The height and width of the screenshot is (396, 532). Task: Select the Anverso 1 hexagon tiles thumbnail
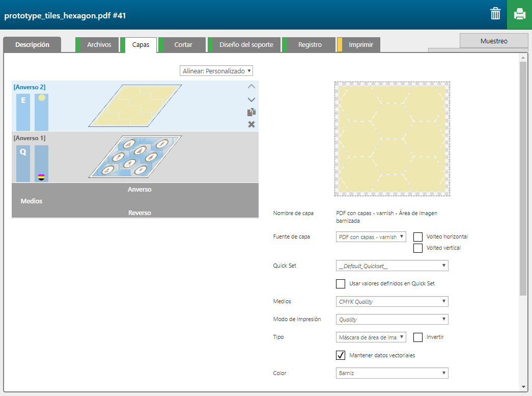tap(135, 156)
